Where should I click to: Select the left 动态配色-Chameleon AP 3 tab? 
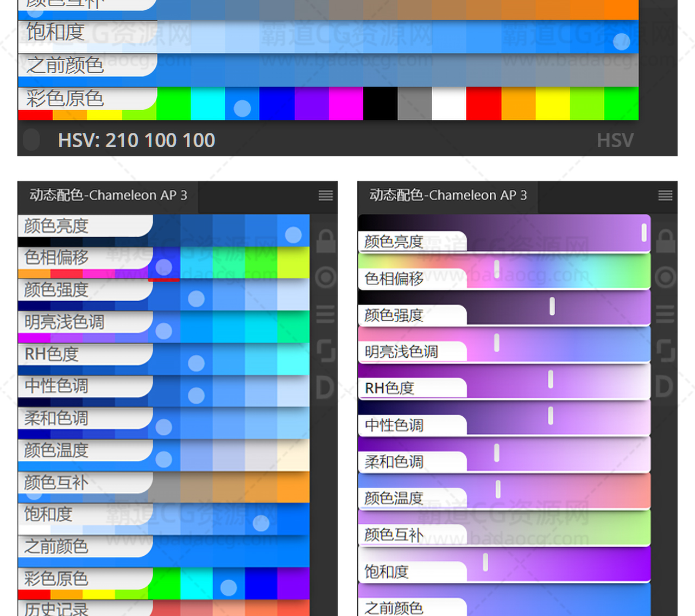pos(108,195)
